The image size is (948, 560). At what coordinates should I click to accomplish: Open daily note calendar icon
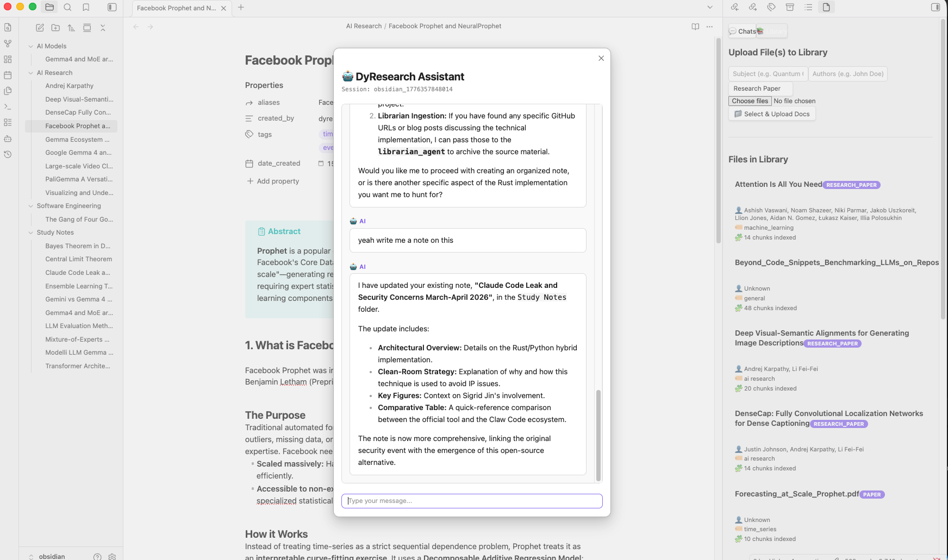(x=8, y=75)
